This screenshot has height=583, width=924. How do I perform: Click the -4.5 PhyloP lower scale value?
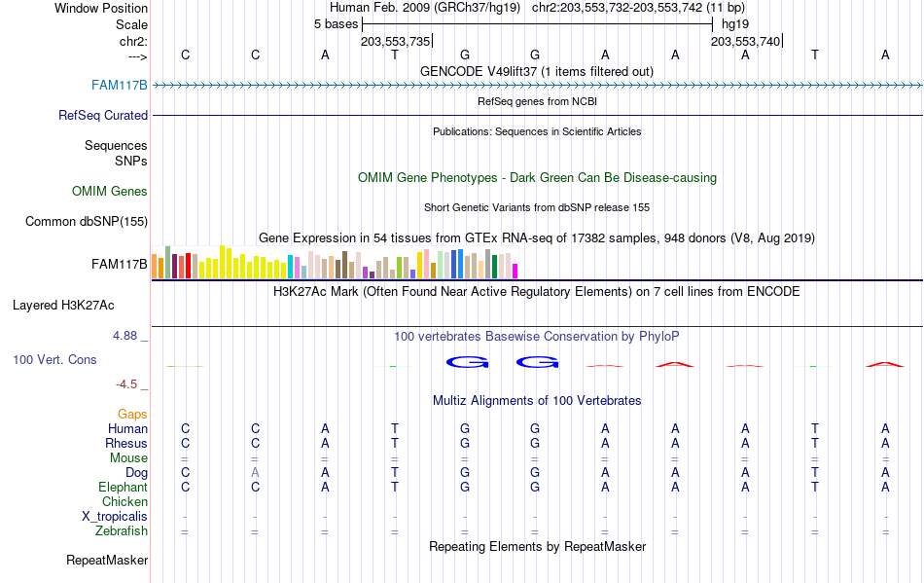[x=126, y=384]
